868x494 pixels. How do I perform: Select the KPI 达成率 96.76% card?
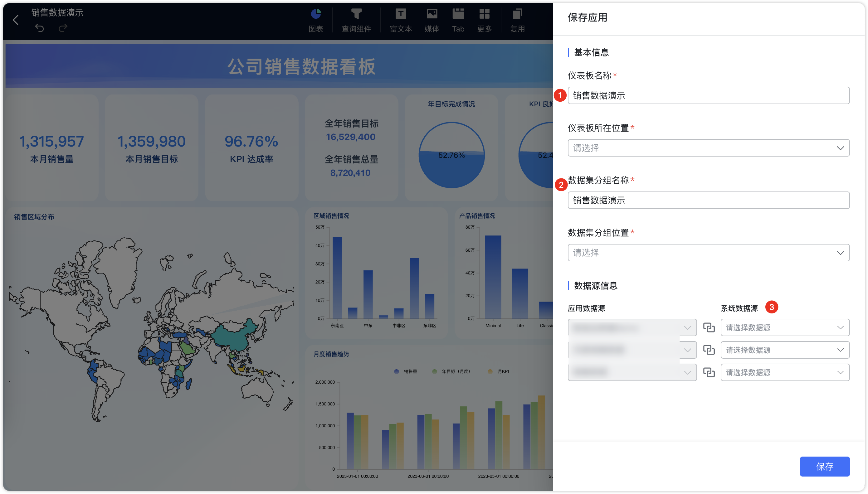pyautogui.click(x=251, y=148)
